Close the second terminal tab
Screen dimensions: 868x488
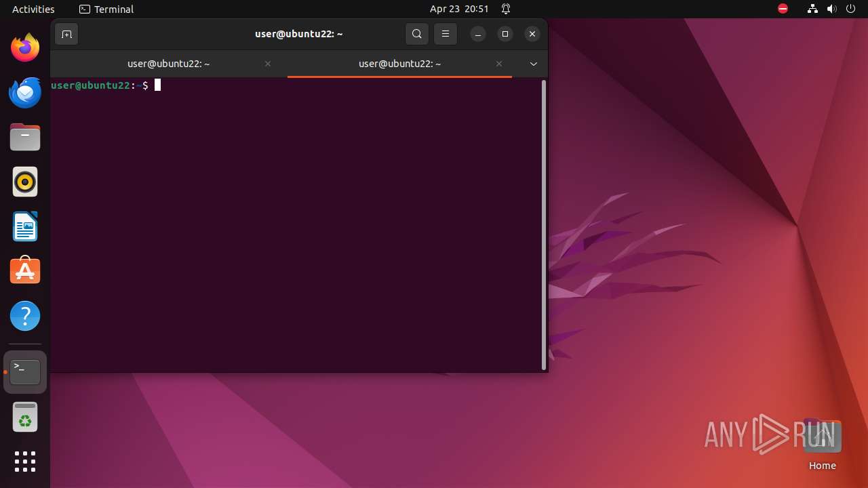coord(499,64)
